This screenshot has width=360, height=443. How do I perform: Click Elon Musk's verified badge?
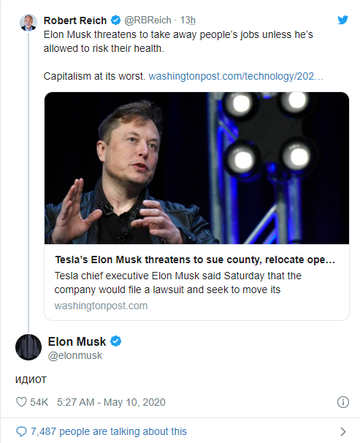pos(116,341)
